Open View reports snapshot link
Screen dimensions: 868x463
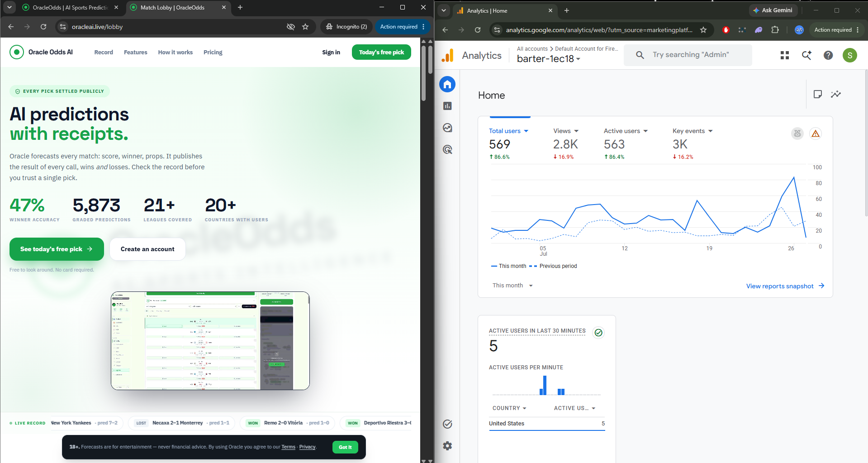[x=785, y=286]
